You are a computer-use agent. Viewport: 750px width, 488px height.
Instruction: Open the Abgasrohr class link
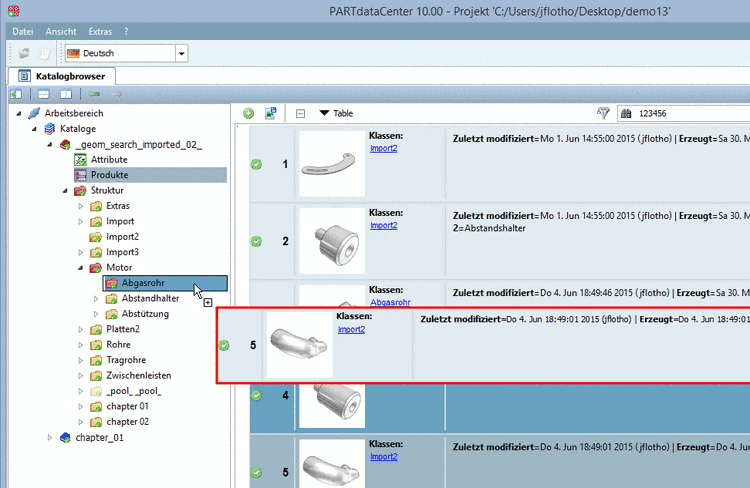coord(390,302)
